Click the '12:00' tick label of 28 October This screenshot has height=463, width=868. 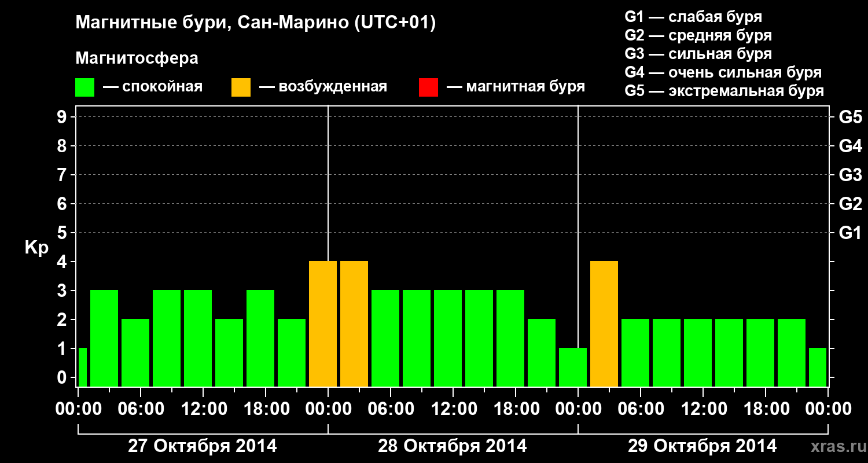(x=453, y=409)
